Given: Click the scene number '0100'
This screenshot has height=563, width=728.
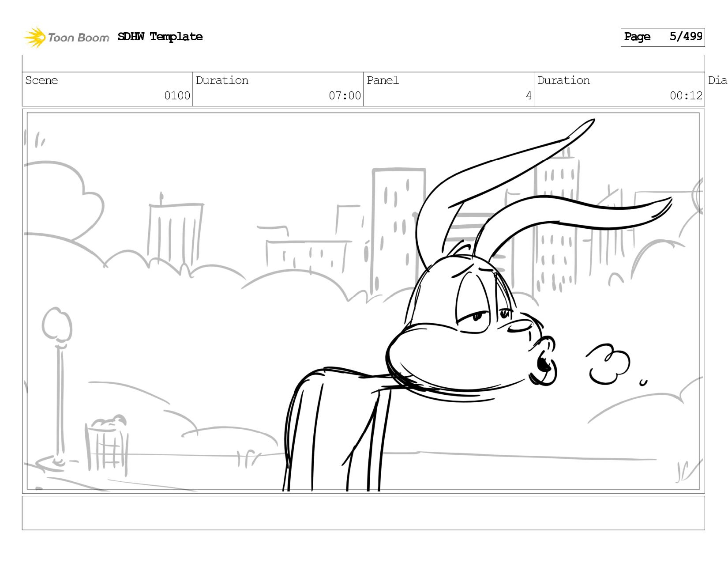Looking at the screenshot, I should point(177,96).
